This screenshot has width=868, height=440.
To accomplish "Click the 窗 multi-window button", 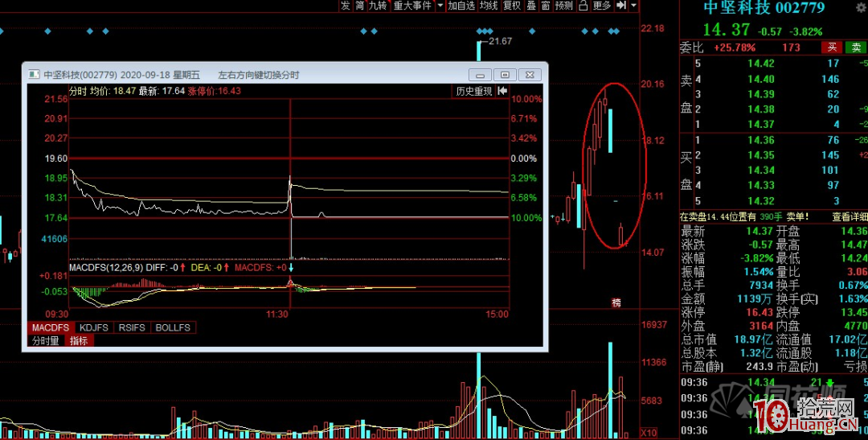I will point(545,6).
